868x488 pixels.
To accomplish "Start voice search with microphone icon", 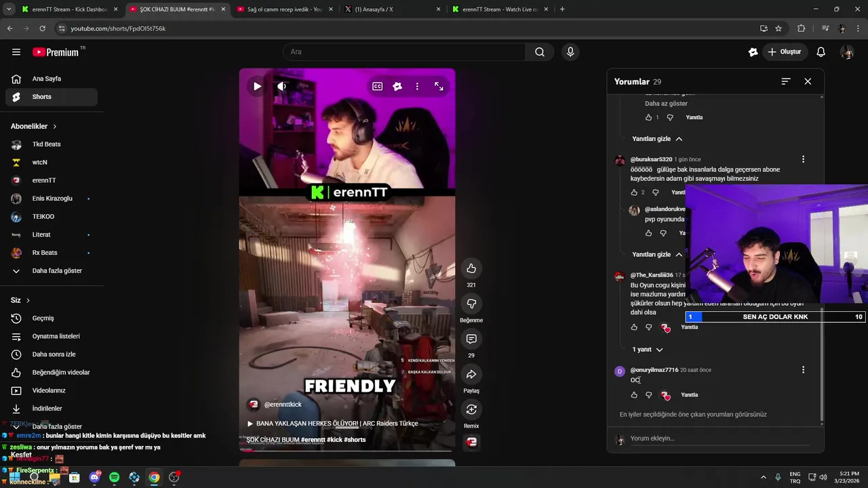I will (x=570, y=52).
